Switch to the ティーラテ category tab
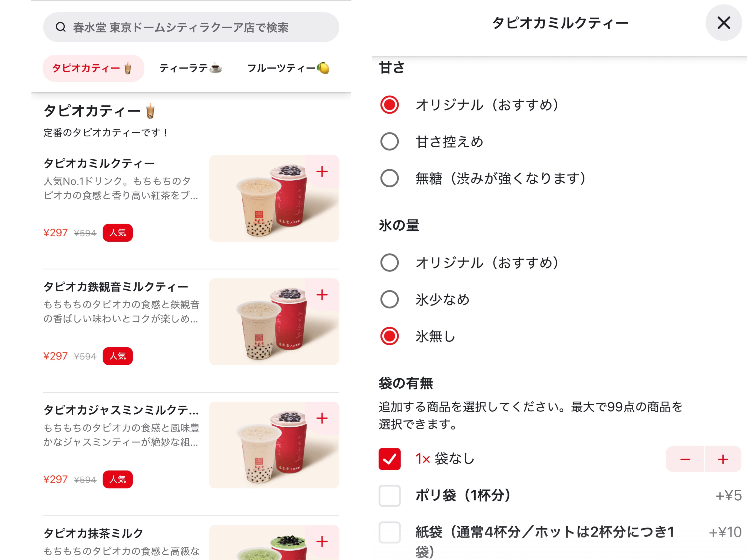 (x=190, y=68)
